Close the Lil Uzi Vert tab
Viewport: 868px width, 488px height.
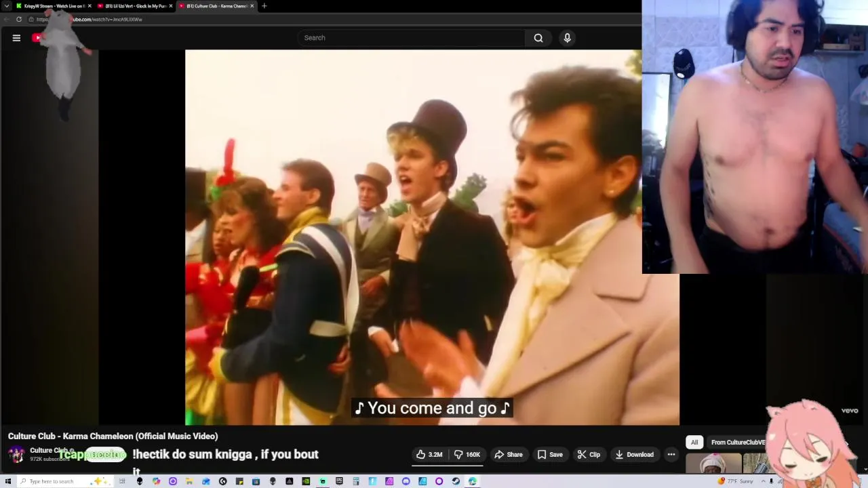point(171,6)
